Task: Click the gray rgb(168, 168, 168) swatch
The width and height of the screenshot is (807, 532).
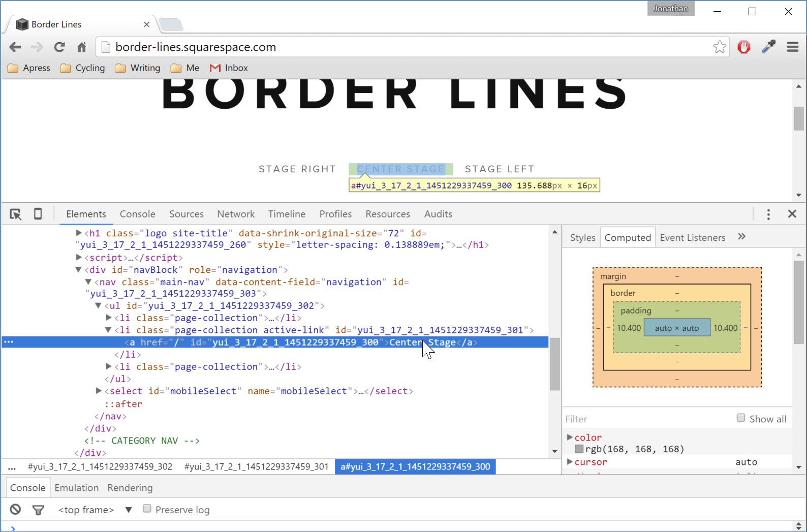Action: click(x=579, y=449)
